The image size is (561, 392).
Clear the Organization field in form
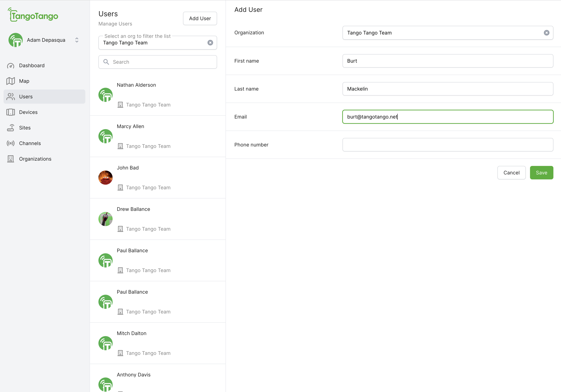pos(546,33)
